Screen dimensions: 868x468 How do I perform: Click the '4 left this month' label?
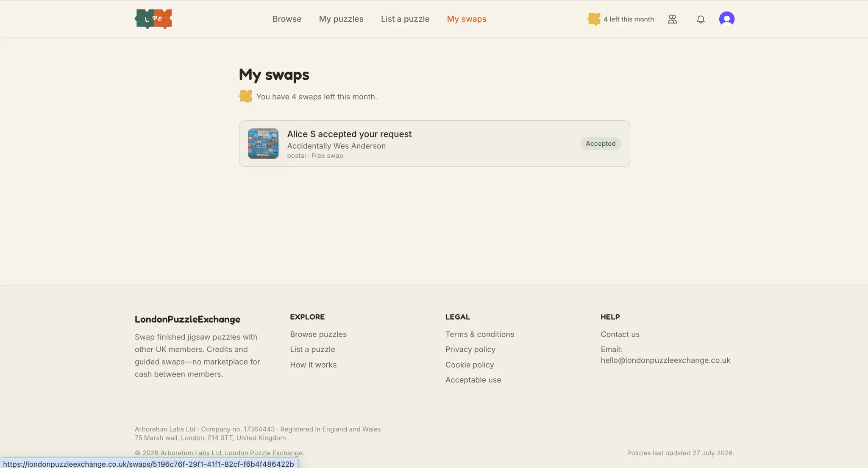pos(629,19)
